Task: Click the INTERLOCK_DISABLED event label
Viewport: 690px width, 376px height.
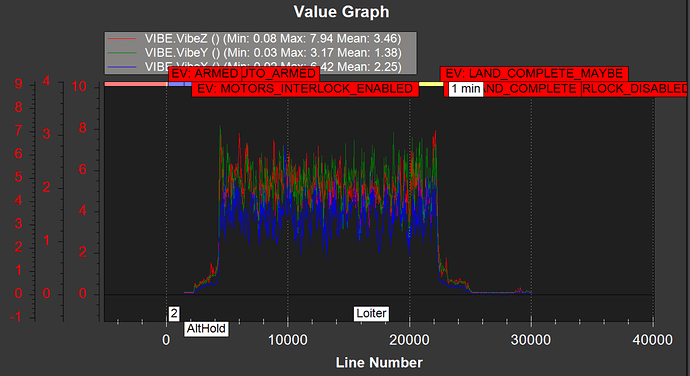Action: pyautogui.click(x=634, y=89)
